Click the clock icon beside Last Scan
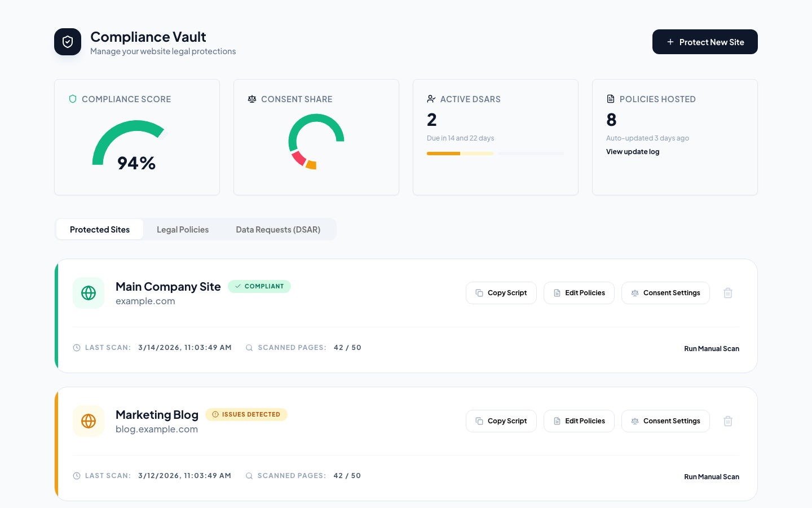This screenshot has width=812, height=508. tap(77, 347)
